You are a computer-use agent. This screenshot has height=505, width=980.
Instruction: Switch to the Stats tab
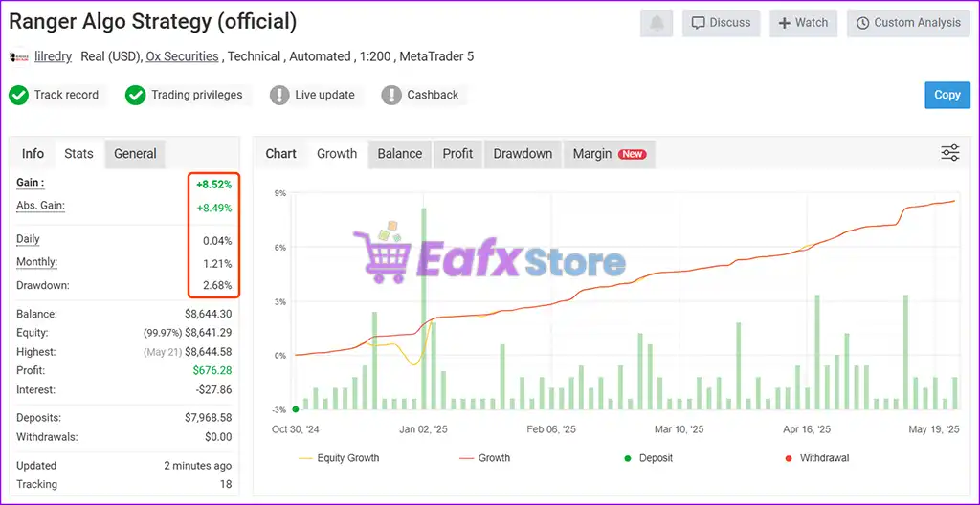click(78, 154)
